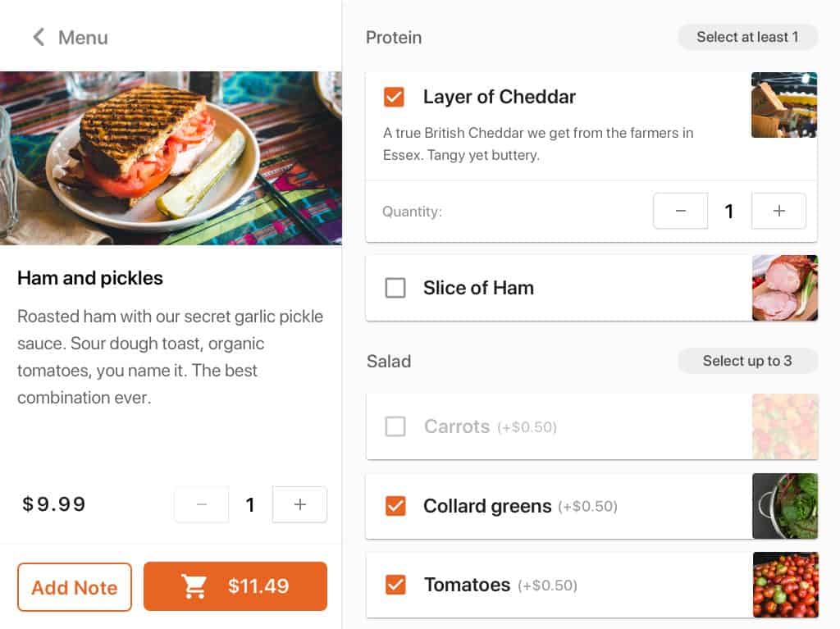Go back to the Menu screen
The image size is (840, 629).
click(x=69, y=37)
